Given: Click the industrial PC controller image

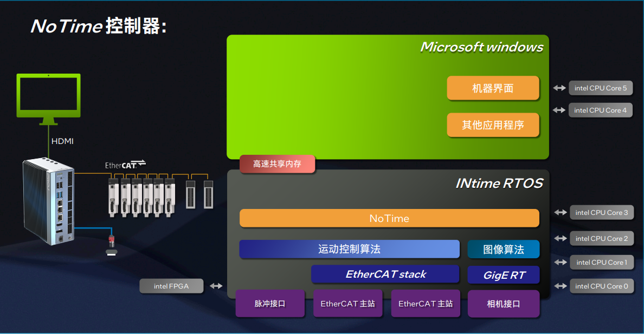Looking at the screenshot, I should [49, 201].
